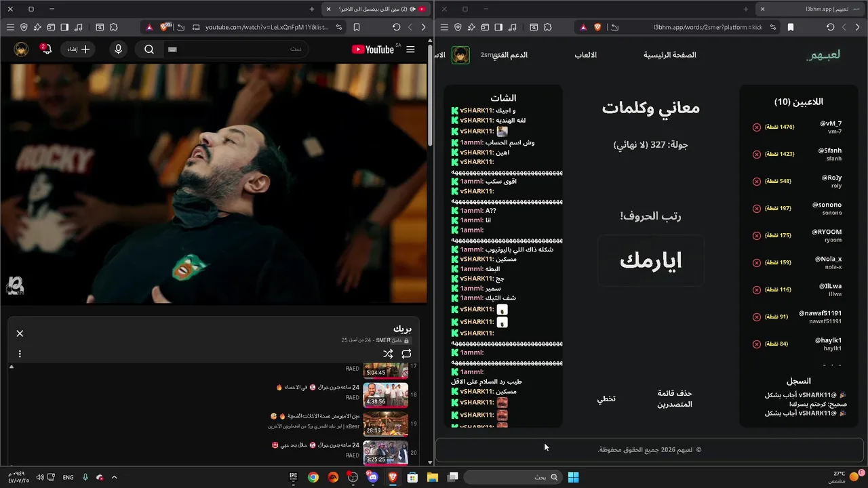Remove player @sonono from list
This screenshot has height=488, width=868.
(757, 209)
